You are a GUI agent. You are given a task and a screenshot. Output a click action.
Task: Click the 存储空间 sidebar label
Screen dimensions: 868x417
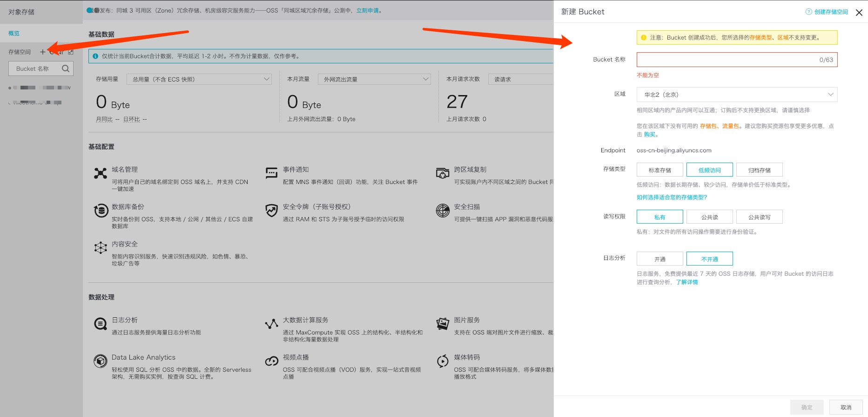pyautogui.click(x=20, y=52)
